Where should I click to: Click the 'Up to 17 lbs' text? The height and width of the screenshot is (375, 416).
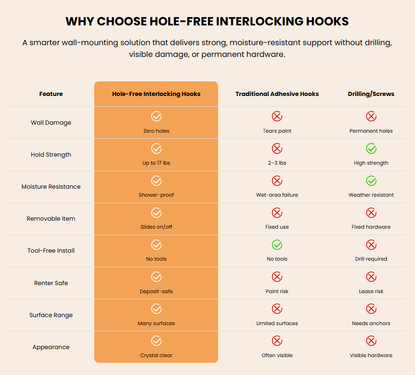156,163
